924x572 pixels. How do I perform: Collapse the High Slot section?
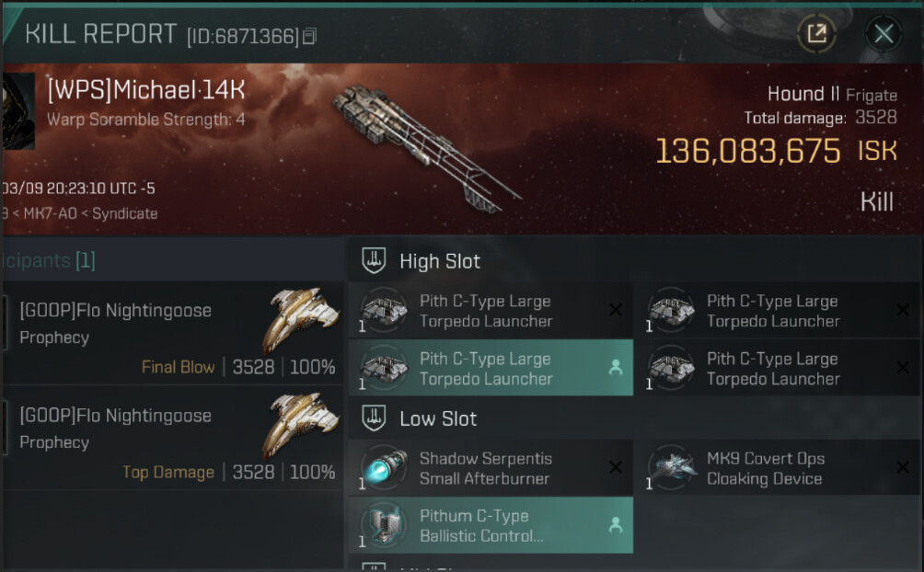pyautogui.click(x=440, y=261)
